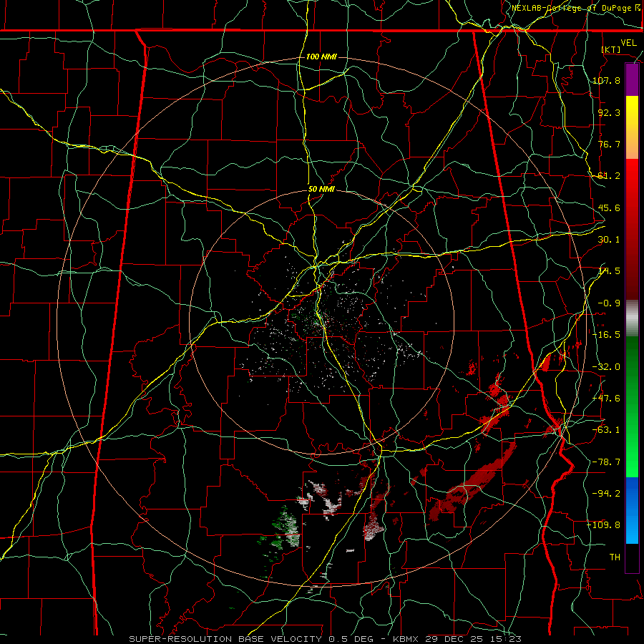Click the 0.5 DEG elevation text in caption
Screen dimensions: 644x644
point(351,639)
